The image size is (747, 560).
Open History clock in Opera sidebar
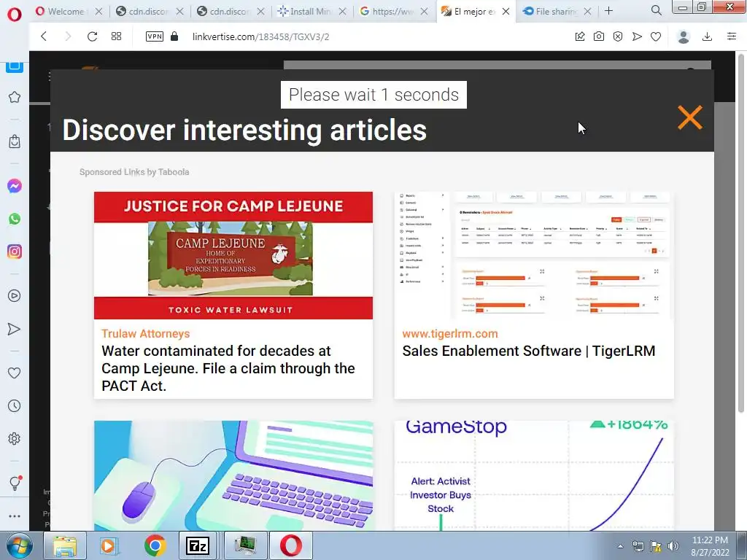click(x=15, y=405)
